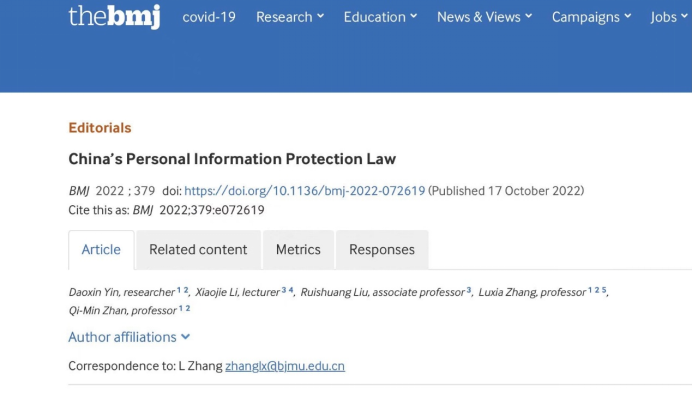Viewport: 693px width, 398px height.
Task: Click the zhanglx@bjmu.edu.cn email link
Action: (x=285, y=366)
